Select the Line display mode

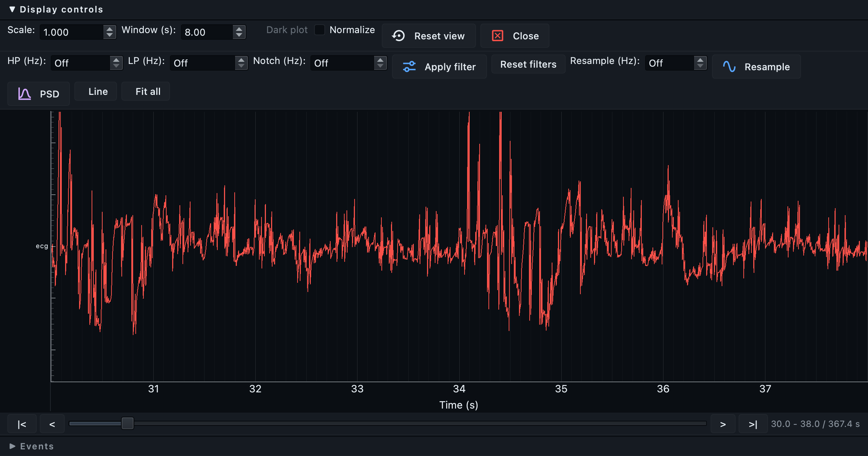coord(96,91)
